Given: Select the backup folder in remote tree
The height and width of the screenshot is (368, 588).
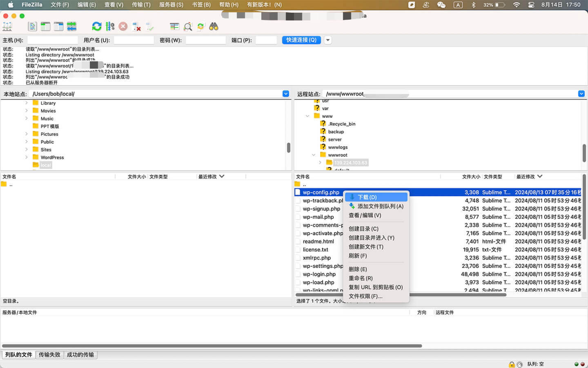Looking at the screenshot, I should coord(336,132).
